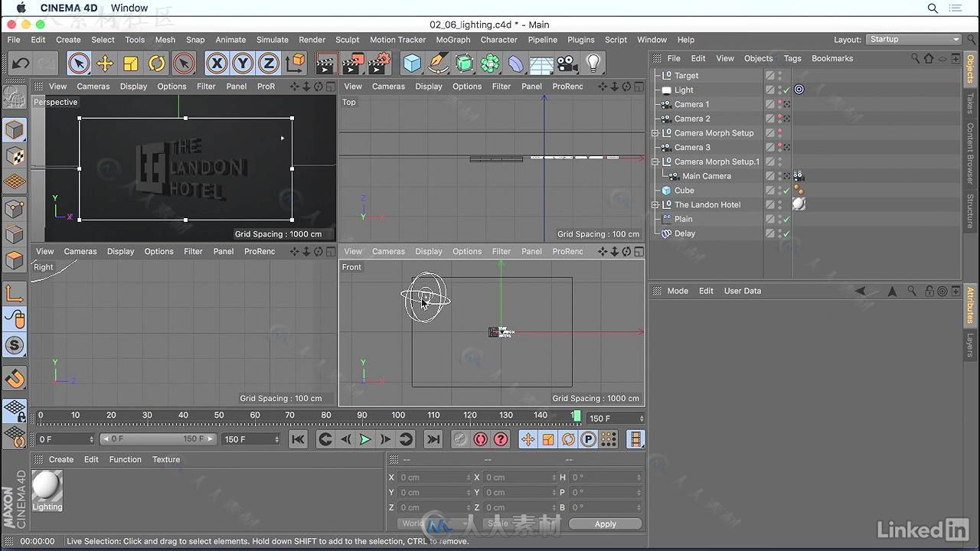This screenshot has width=980, height=551.
Task: Add a Floor environment object
Action: click(541, 63)
